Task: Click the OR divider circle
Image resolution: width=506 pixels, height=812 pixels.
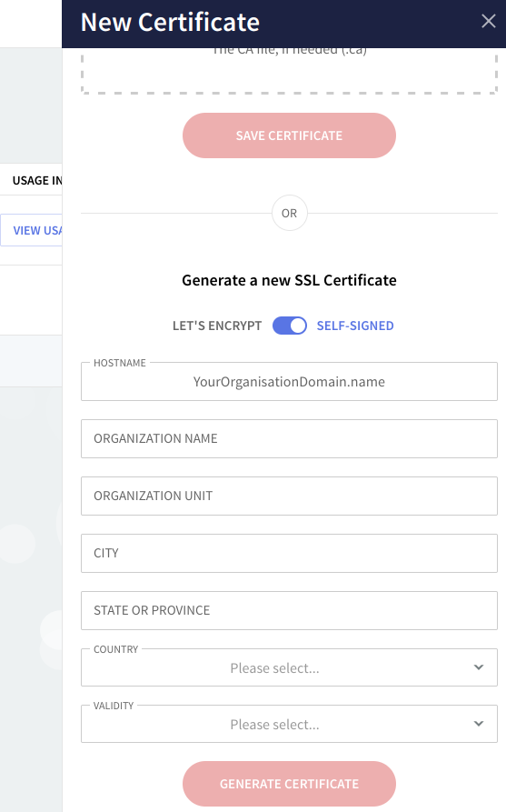Action: click(290, 213)
